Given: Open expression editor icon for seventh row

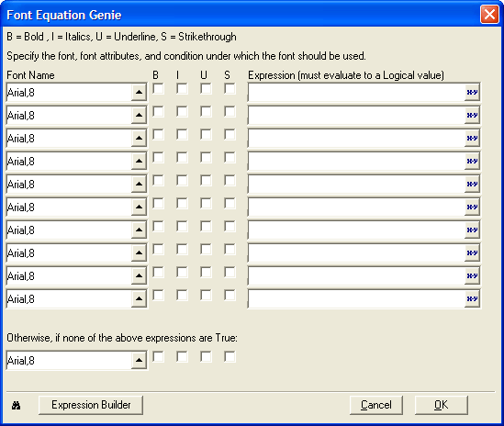Looking at the screenshot, I should pos(472,230).
